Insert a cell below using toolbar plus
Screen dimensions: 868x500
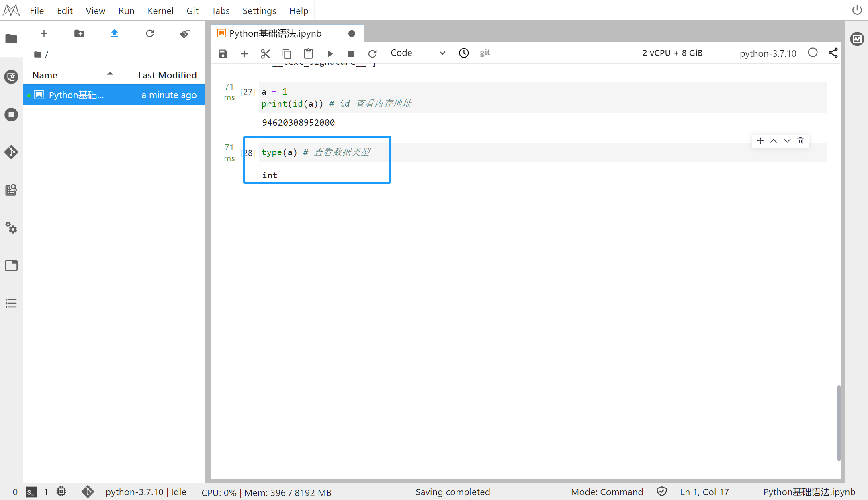(x=244, y=53)
